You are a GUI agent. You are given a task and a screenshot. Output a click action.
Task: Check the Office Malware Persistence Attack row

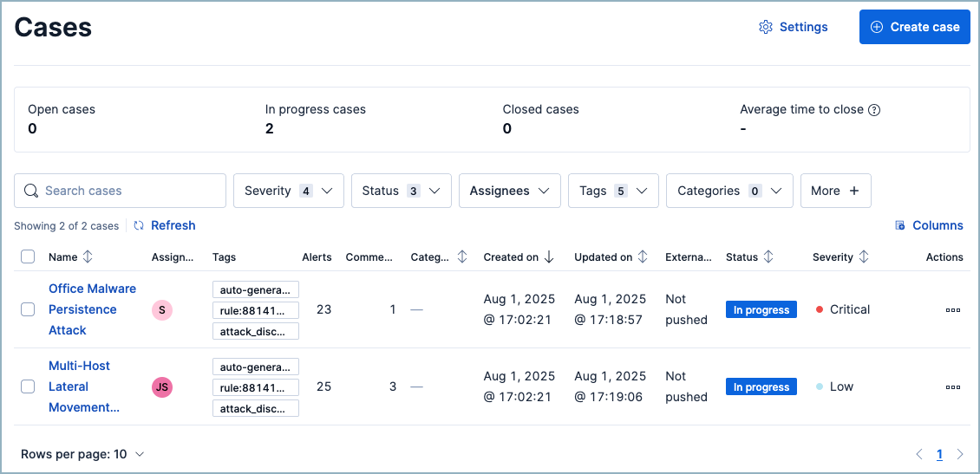(28, 309)
